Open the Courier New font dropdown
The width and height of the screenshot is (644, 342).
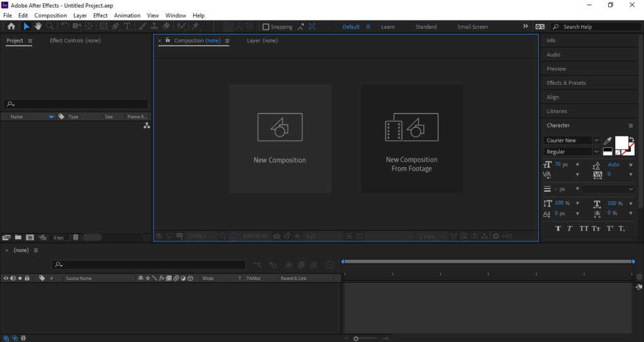point(596,140)
